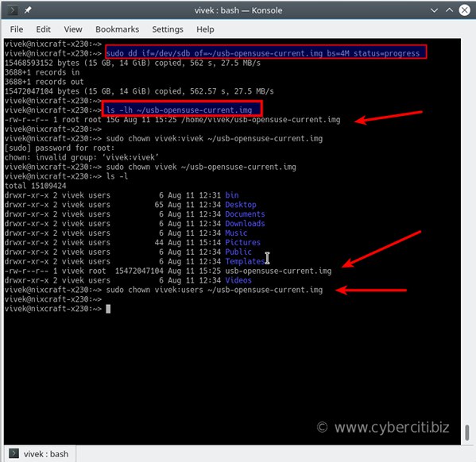476x462 pixels.
Task: Click the file size 15472047104 in the listing
Action: [x=139, y=271]
